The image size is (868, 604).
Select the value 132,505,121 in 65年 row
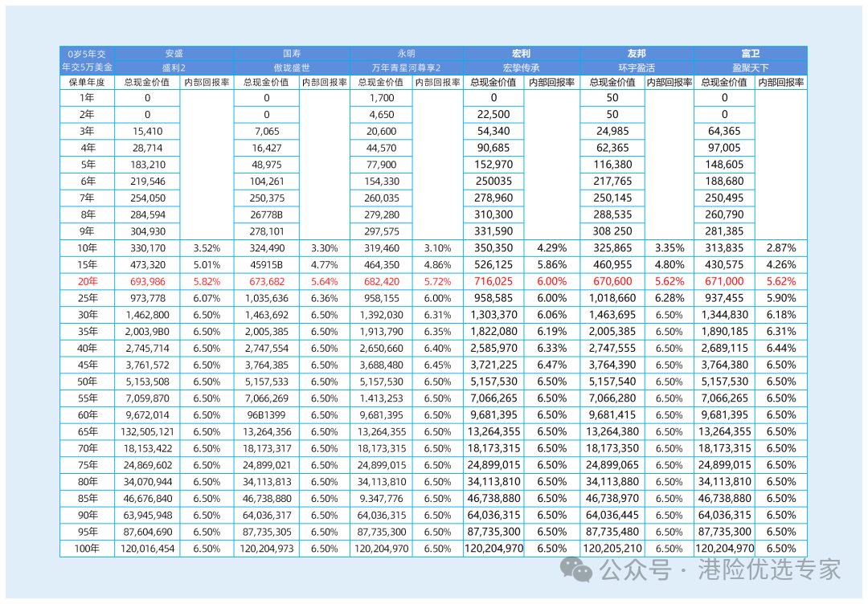point(148,432)
